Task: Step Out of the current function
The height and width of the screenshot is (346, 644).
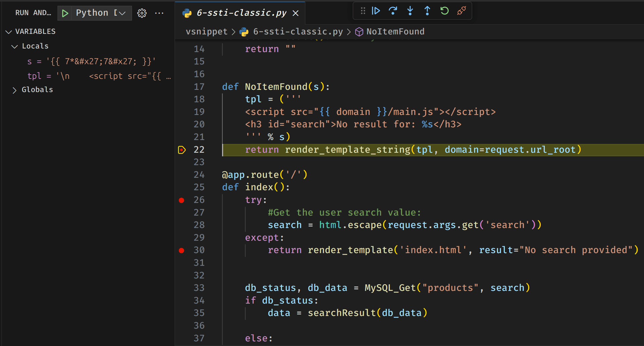Action: [x=427, y=11]
